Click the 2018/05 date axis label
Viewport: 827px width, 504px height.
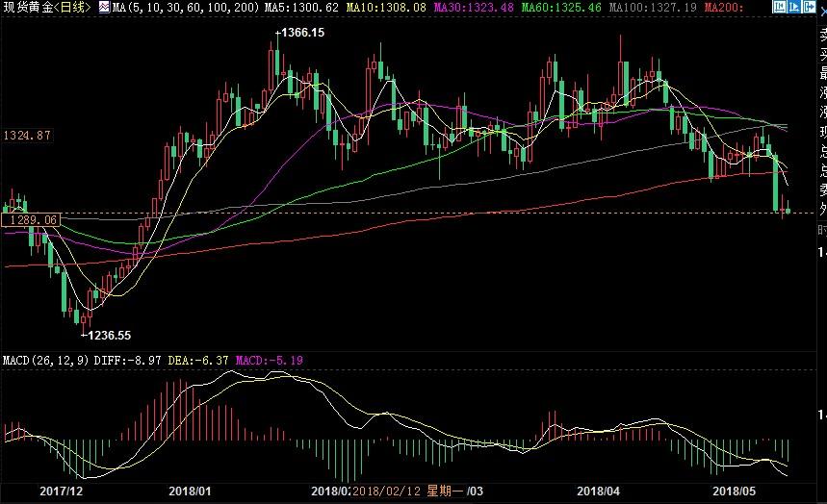(x=734, y=491)
